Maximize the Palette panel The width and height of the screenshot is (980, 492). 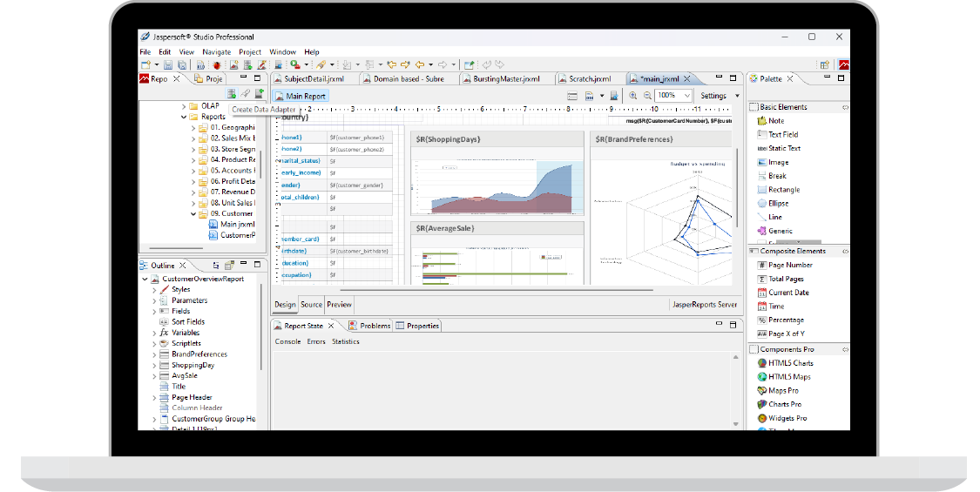[841, 78]
